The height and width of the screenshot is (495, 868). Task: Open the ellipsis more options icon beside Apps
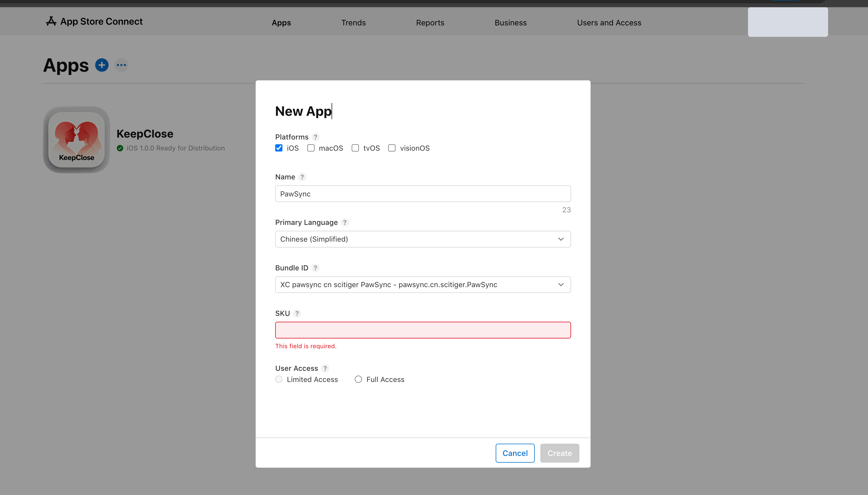pyautogui.click(x=121, y=65)
